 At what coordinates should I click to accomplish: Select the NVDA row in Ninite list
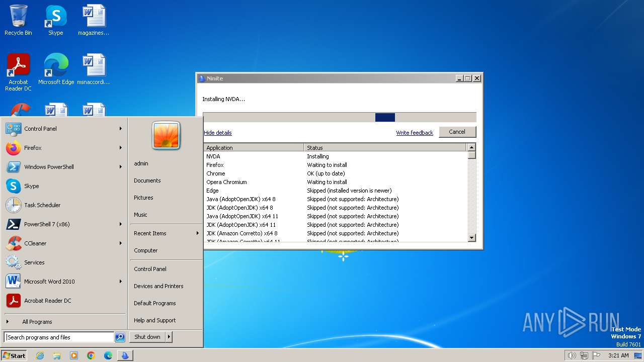click(335, 156)
